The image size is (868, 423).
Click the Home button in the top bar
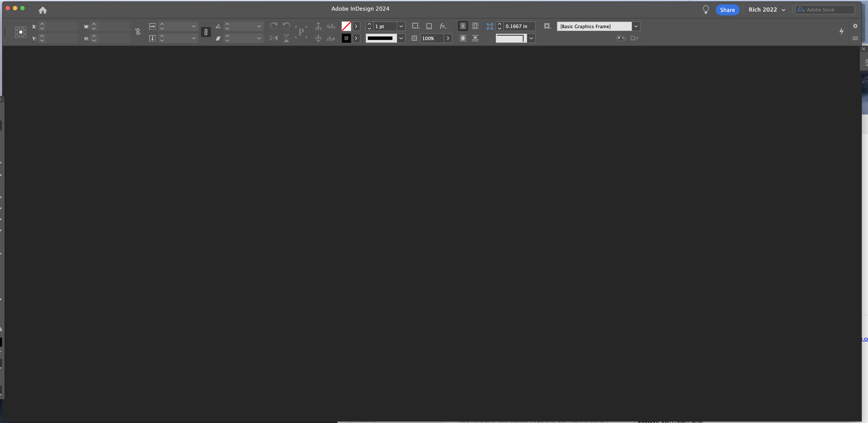tap(43, 10)
